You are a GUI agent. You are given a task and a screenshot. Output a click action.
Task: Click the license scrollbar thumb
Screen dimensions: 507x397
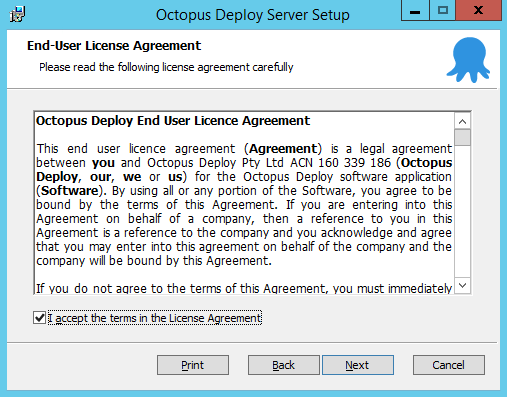tap(462, 137)
